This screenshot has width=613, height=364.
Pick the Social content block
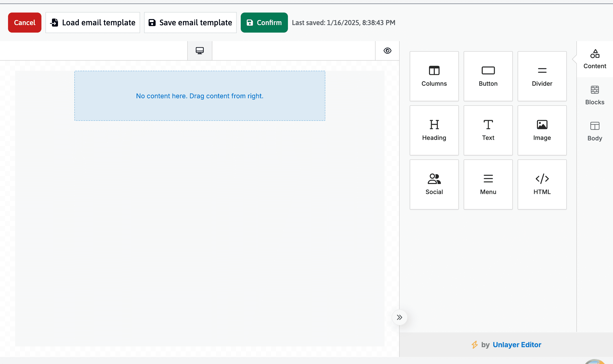click(434, 185)
